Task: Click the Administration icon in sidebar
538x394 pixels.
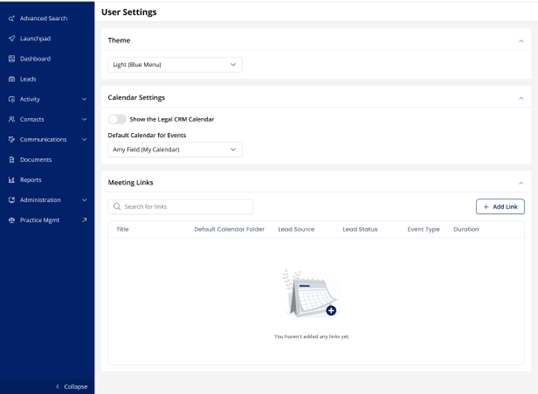Action: click(x=12, y=200)
